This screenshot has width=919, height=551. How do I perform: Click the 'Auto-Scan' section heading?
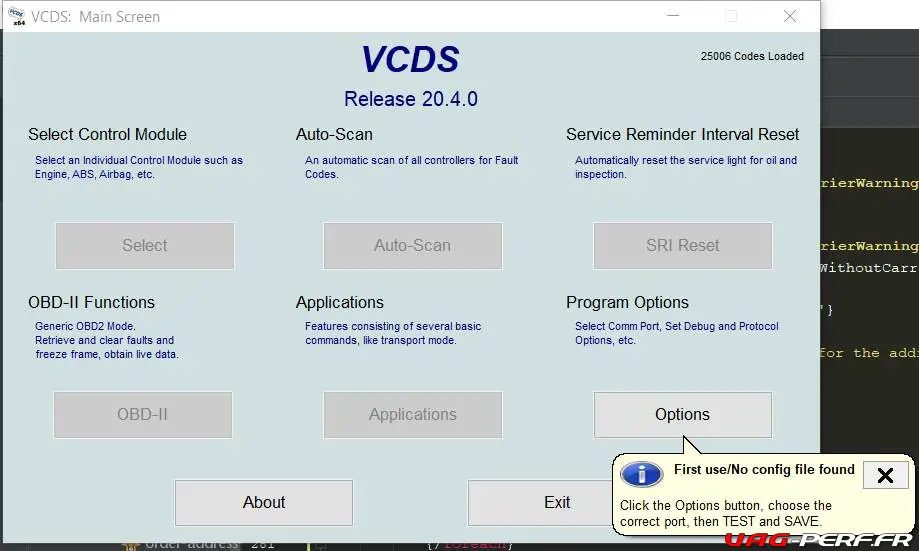click(334, 134)
